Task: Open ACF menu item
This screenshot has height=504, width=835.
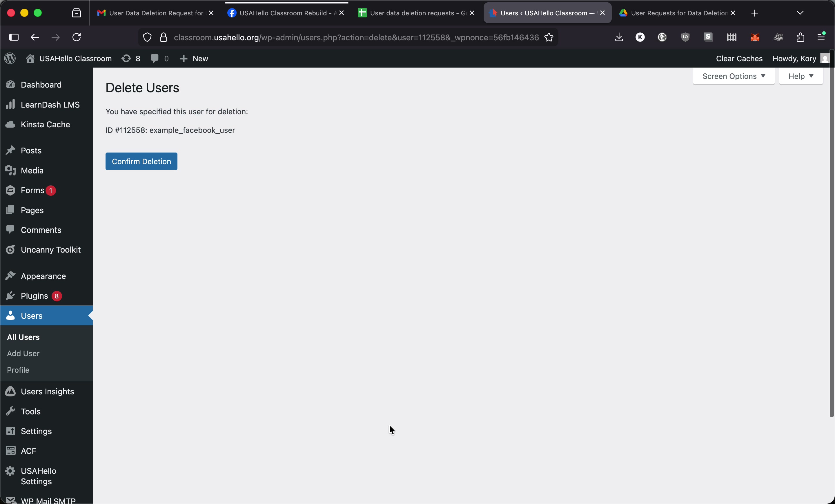Action: 46,451
